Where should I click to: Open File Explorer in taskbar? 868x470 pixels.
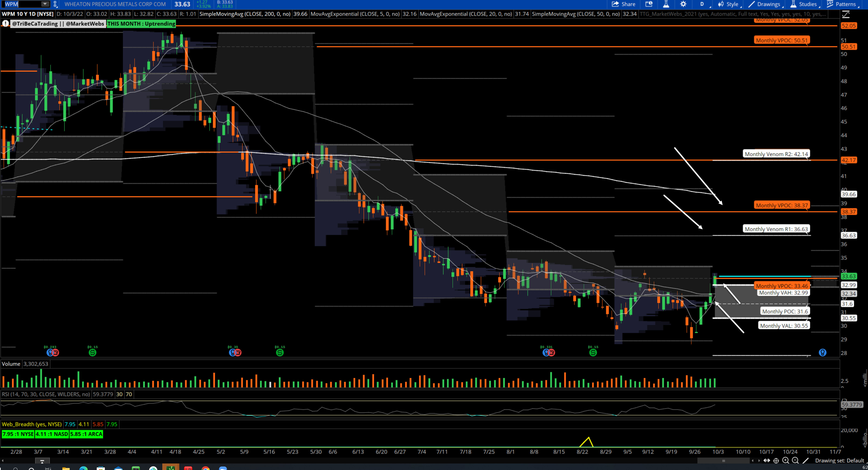coord(66,468)
